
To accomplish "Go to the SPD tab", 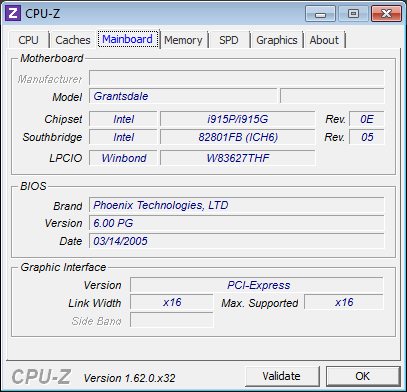I will click(x=229, y=40).
